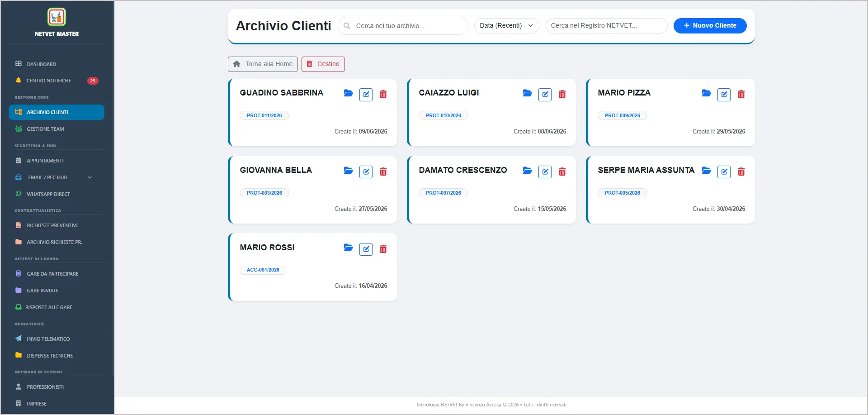The height and width of the screenshot is (415, 868).
Task: Open folder icon for SERPE MARIA ASSUNTA
Action: pos(706,171)
